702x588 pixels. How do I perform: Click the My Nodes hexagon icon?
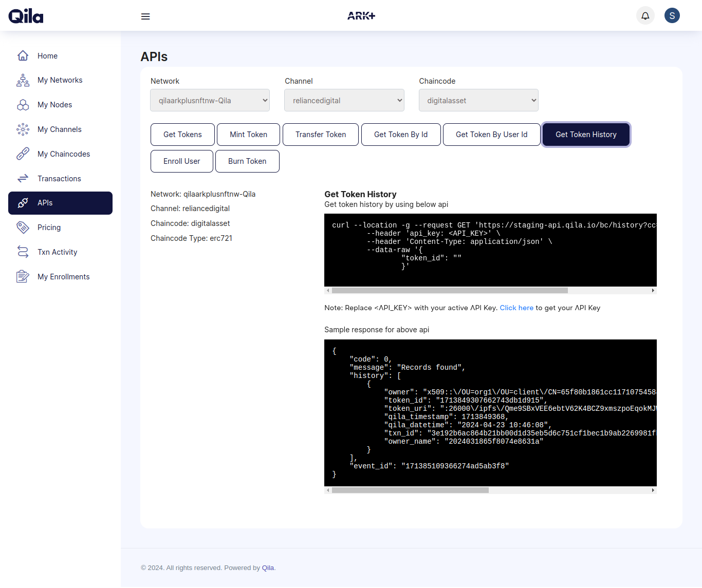[x=23, y=105]
